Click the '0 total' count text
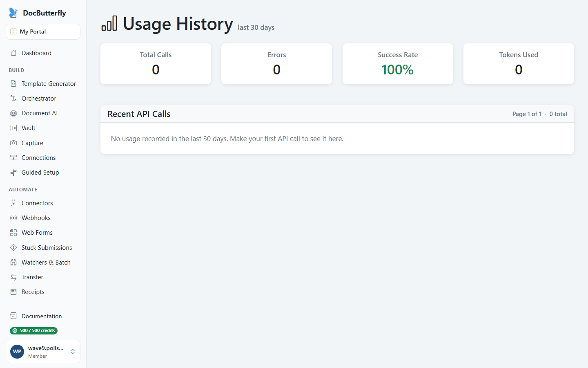The height and width of the screenshot is (368, 588). pyautogui.click(x=558, y=114)
